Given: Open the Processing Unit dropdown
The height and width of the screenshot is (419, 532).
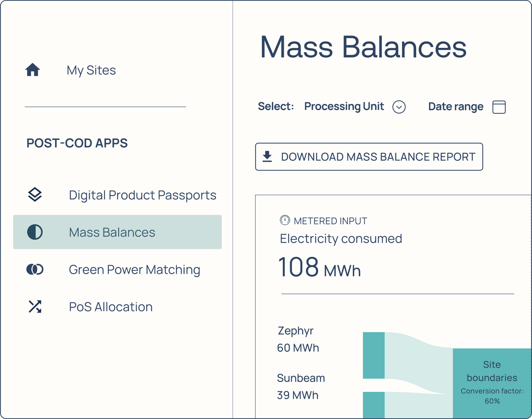Looking at the screenshot, I should click(x=344, y=106).
